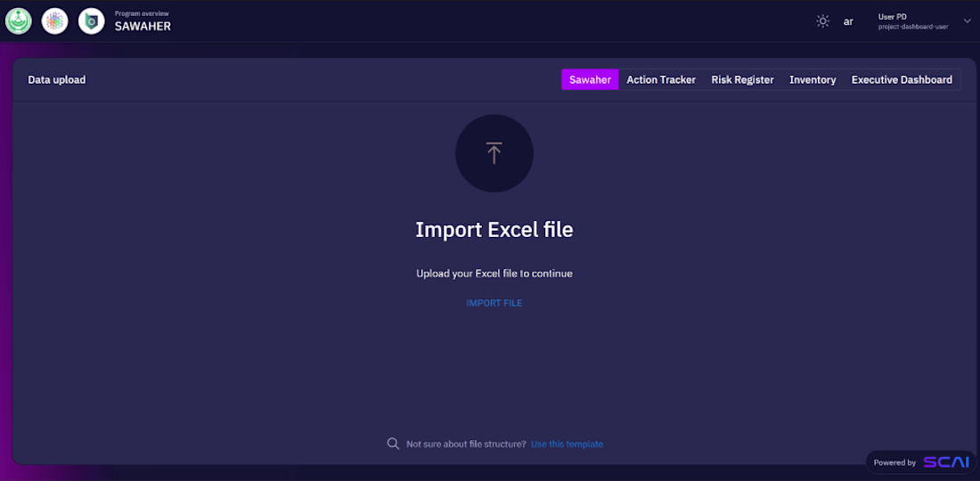980x481 pixels.
Task: Switch to the Action Tracker tab
Action: [x=661, y=80]
